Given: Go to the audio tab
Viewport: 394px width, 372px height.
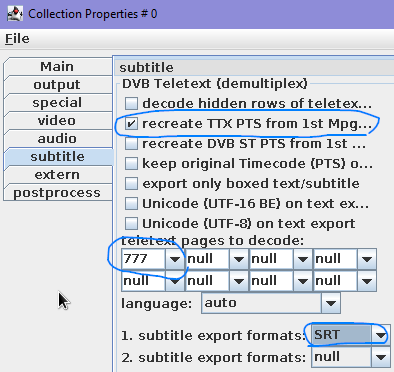Looking at the screenshot, I should tap(57, 139).
